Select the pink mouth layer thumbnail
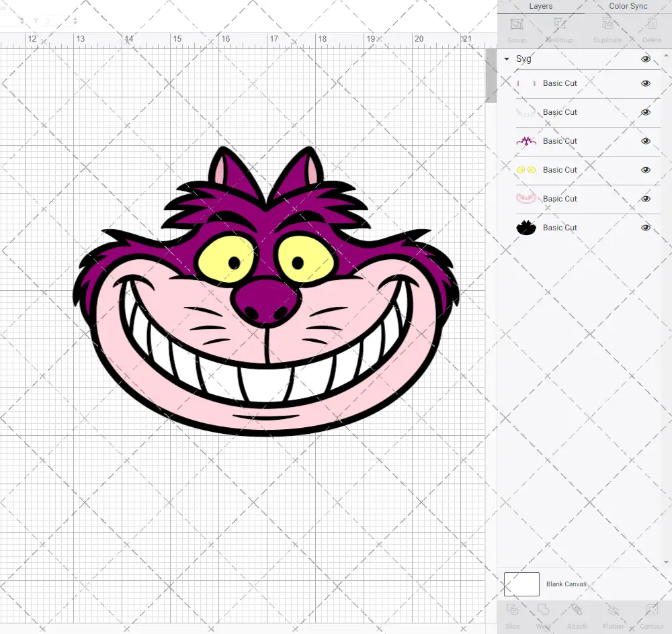 [x=526, y=199]
